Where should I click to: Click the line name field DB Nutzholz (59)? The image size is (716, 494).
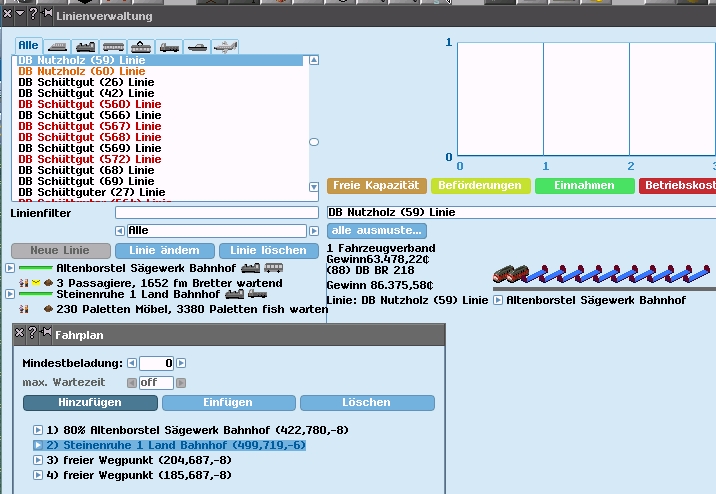(x=521, y=212)
